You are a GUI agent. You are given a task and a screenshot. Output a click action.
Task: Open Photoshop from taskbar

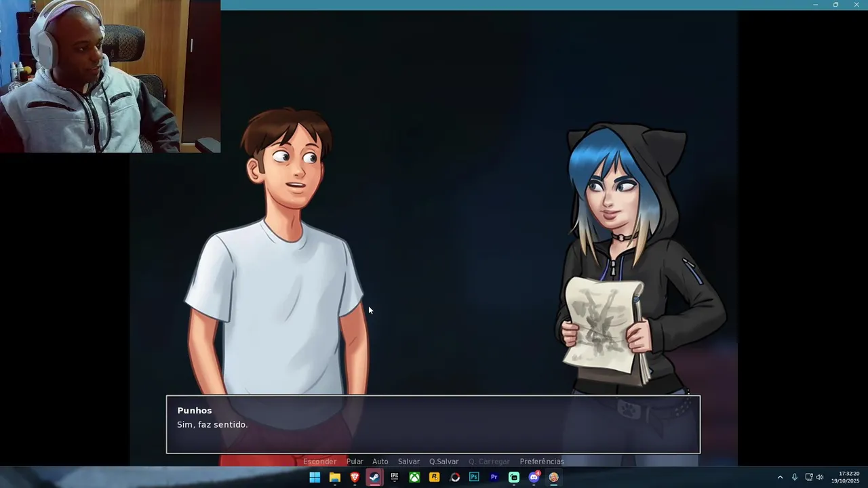[x=474, y=477]
